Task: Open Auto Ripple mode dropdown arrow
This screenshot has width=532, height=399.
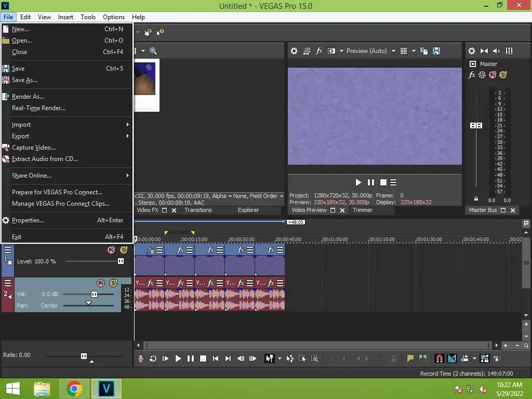Action: point(474,358)
